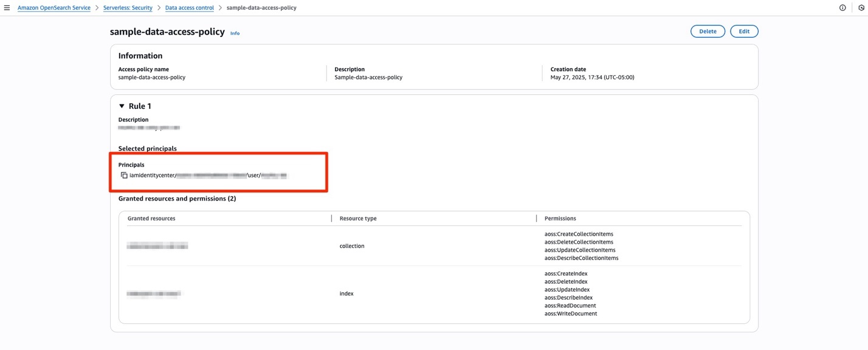Select the blurred collection resource name

point(157,246)
